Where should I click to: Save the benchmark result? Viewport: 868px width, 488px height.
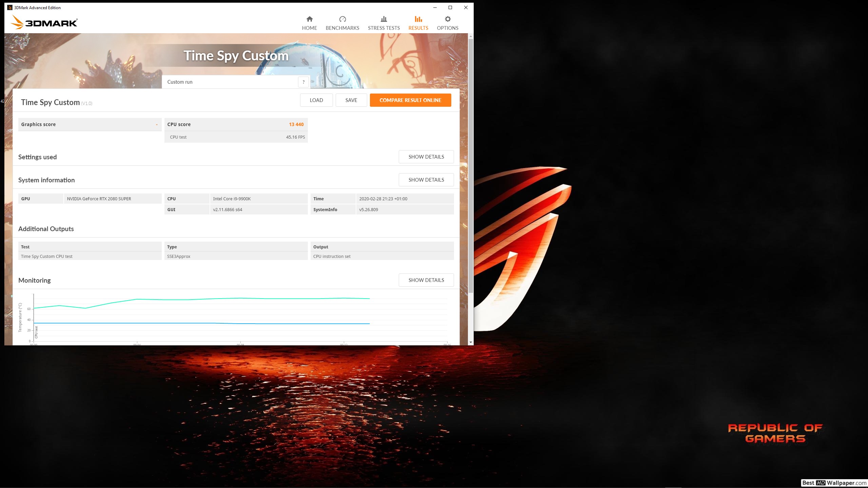pos(351,100)
